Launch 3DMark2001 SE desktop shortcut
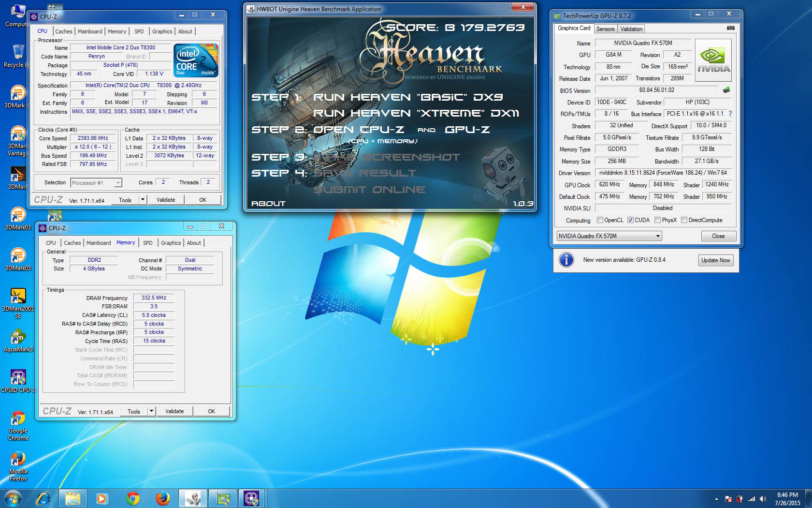The height and width of the screenshot is (508, 812). 18,303
